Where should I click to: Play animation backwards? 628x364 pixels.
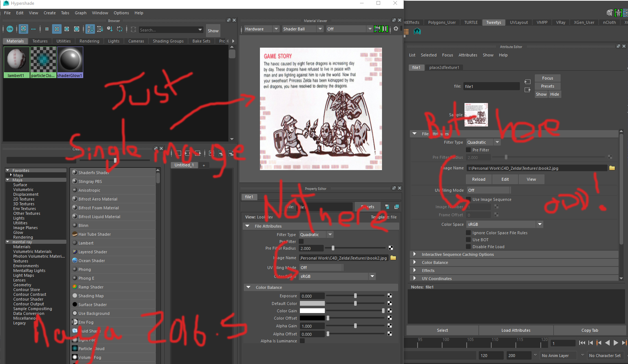[607, 343]
